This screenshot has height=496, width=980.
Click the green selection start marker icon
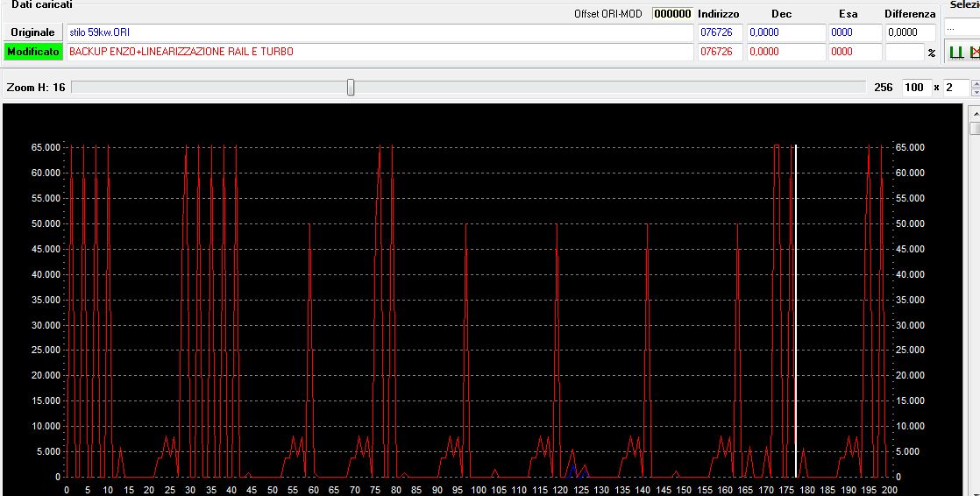956,53
